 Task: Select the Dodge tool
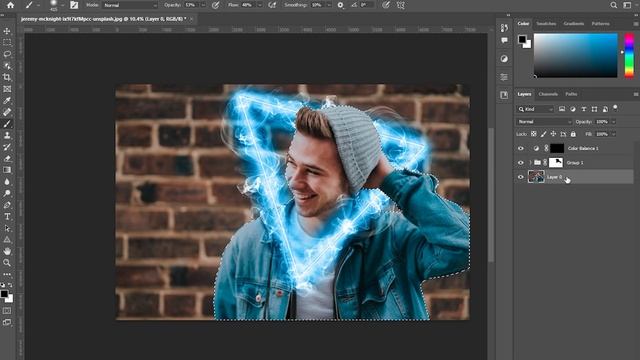pyautogui.click(x=7, y=193)
